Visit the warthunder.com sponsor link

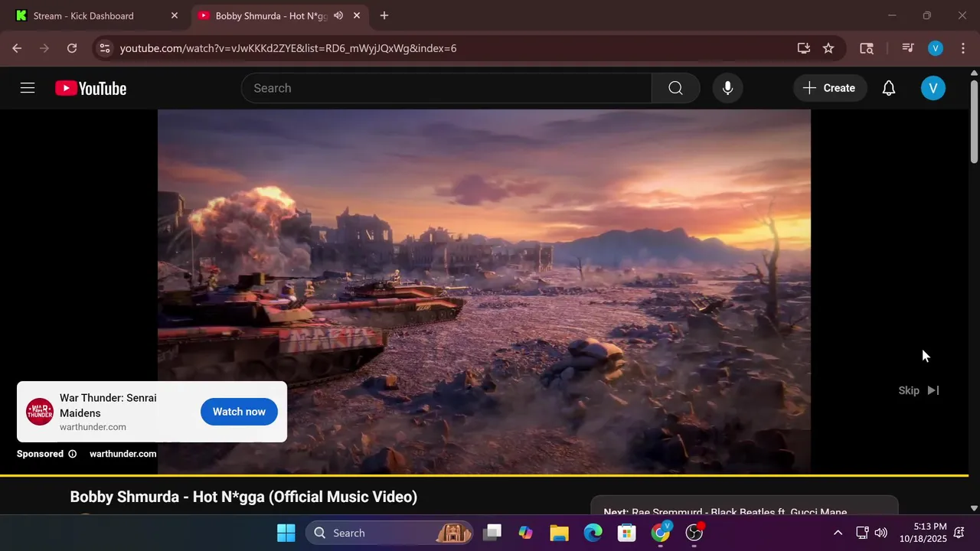tap(122, 454)
